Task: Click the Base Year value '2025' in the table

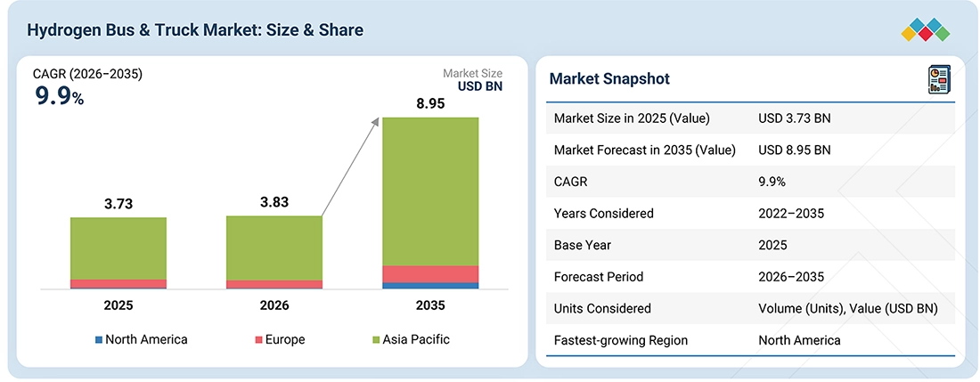Action: click(772, 245)
